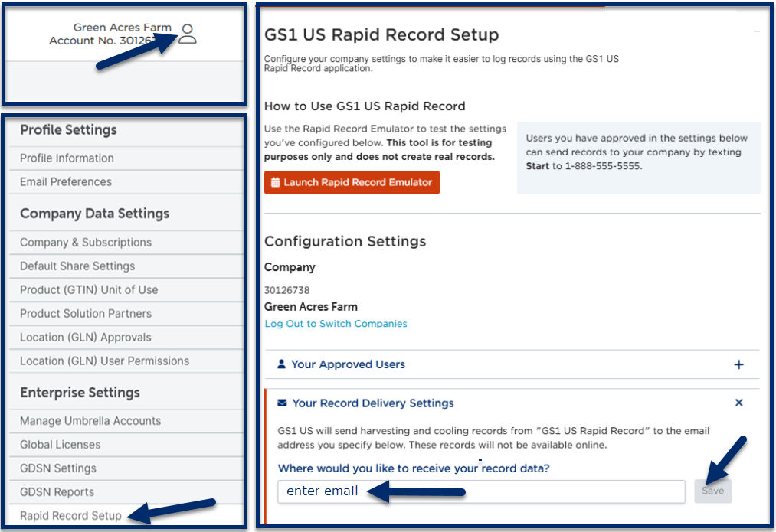Image resolution: width=776 pixels, height=532 pixels.
Task: Click the Where would you like to receive question
Action: (414, 468)
